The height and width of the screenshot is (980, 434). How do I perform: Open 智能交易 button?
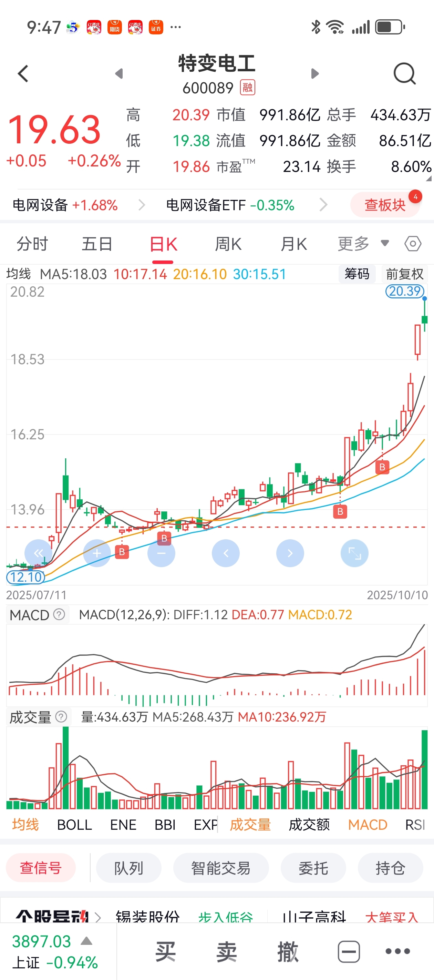(x=221, y=868)
